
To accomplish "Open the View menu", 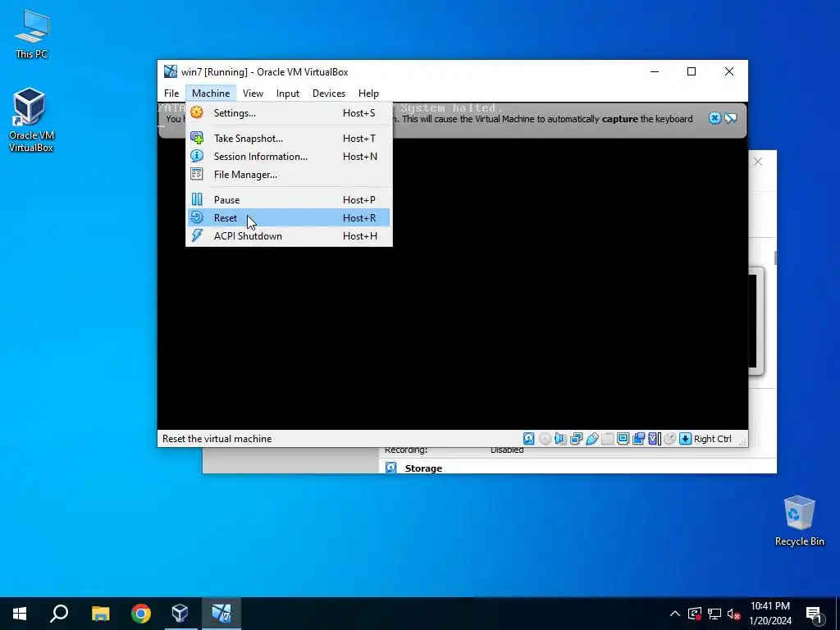I will [253, 94].
